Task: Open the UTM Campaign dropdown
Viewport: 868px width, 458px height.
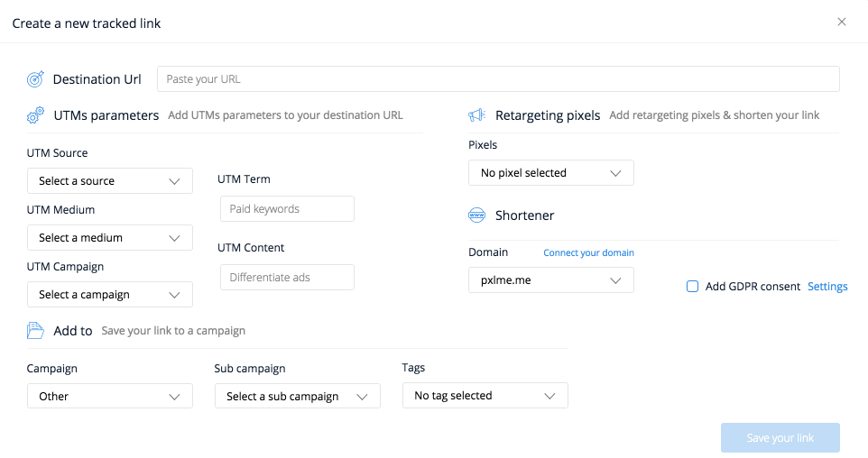Action: 110,295
